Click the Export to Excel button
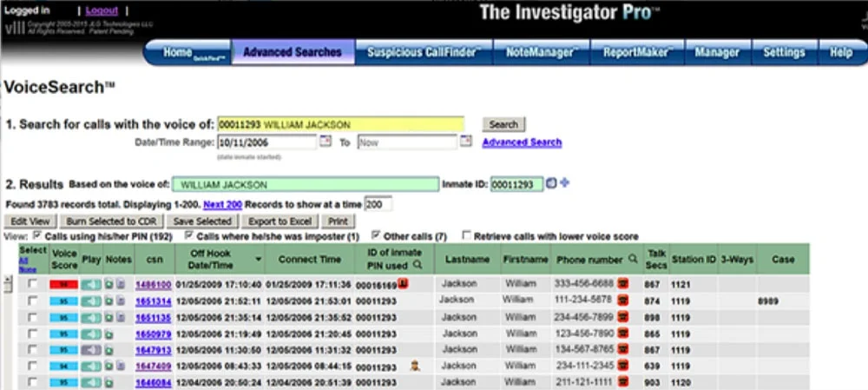Screen dimensions: 868x390 [279, 221]
